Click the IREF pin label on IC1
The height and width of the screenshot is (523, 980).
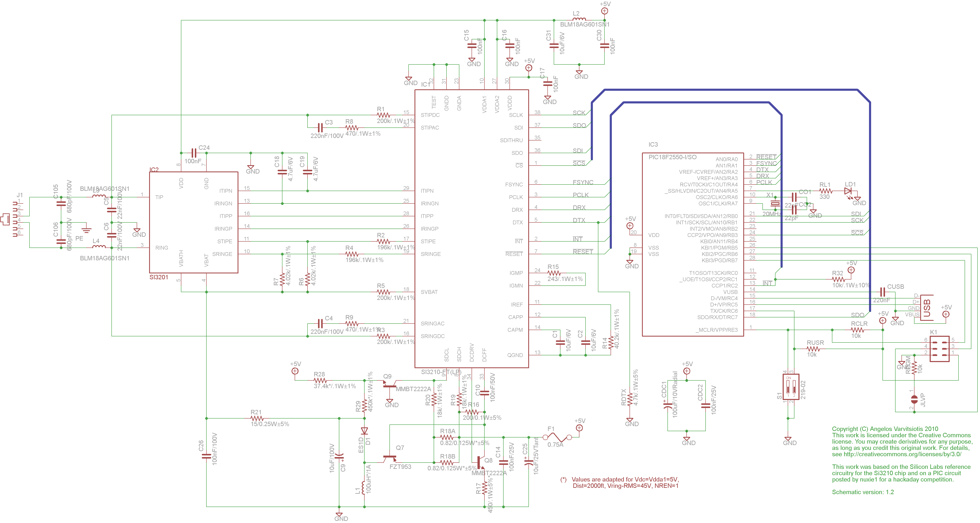(x=517, y=305)
